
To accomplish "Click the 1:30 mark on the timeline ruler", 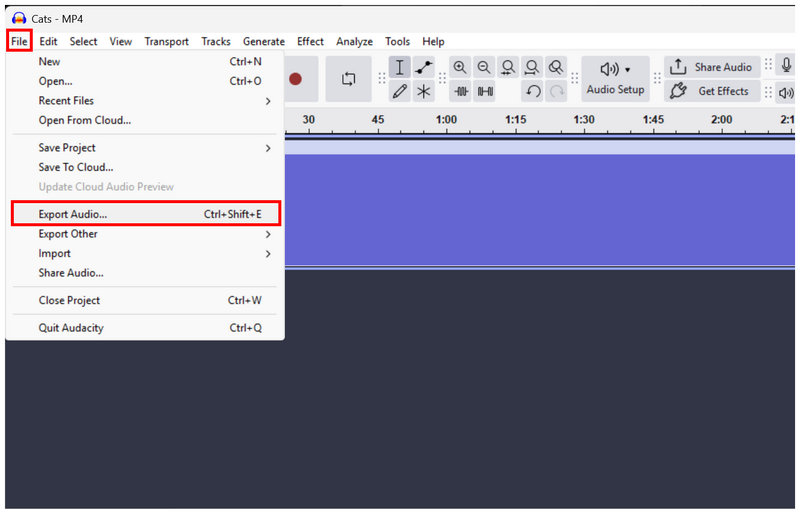I will click(x=584, y=120).
